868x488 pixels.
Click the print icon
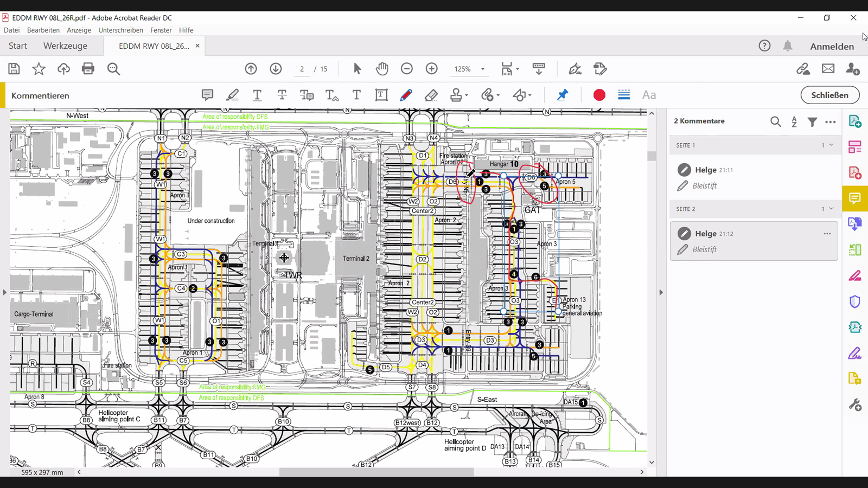click(88, 69)
